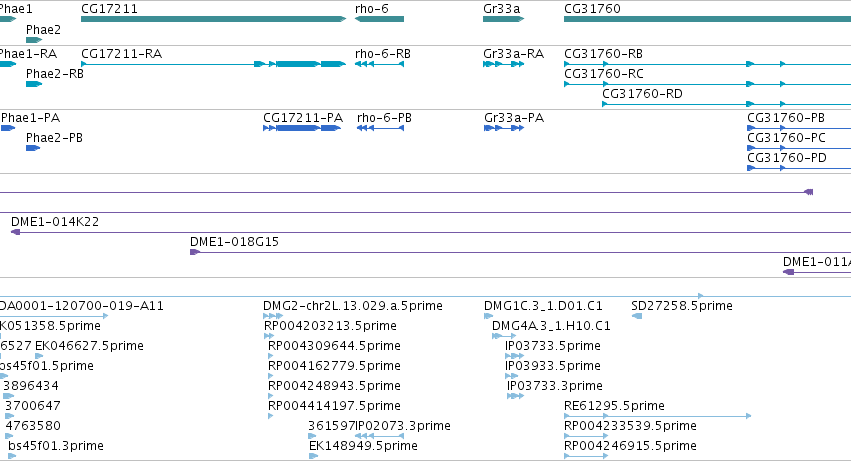
Task: Select the SD27258.5prime EST label
Action: point(682,306)
